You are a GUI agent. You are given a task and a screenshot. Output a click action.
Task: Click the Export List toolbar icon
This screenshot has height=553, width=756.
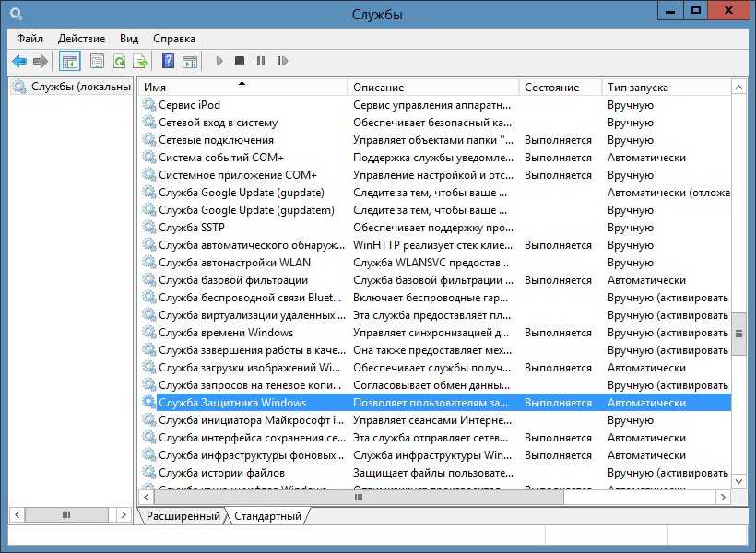(140, 62)
